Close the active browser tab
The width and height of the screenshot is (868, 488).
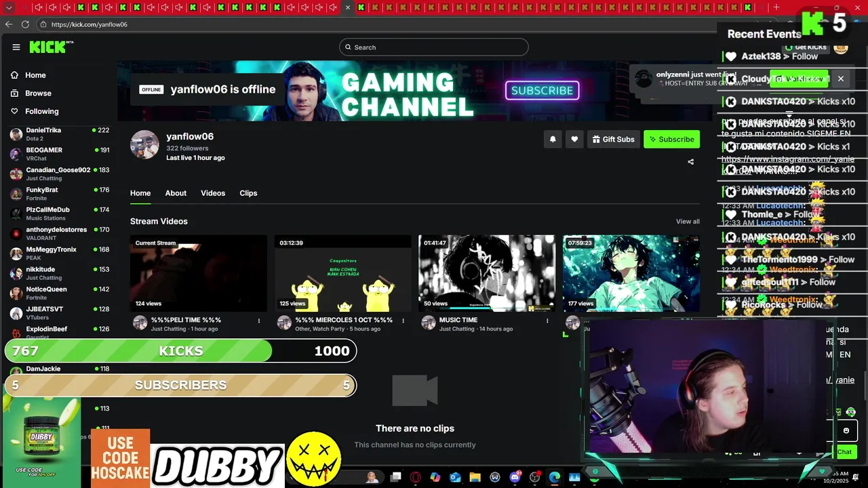coord(348,7)
